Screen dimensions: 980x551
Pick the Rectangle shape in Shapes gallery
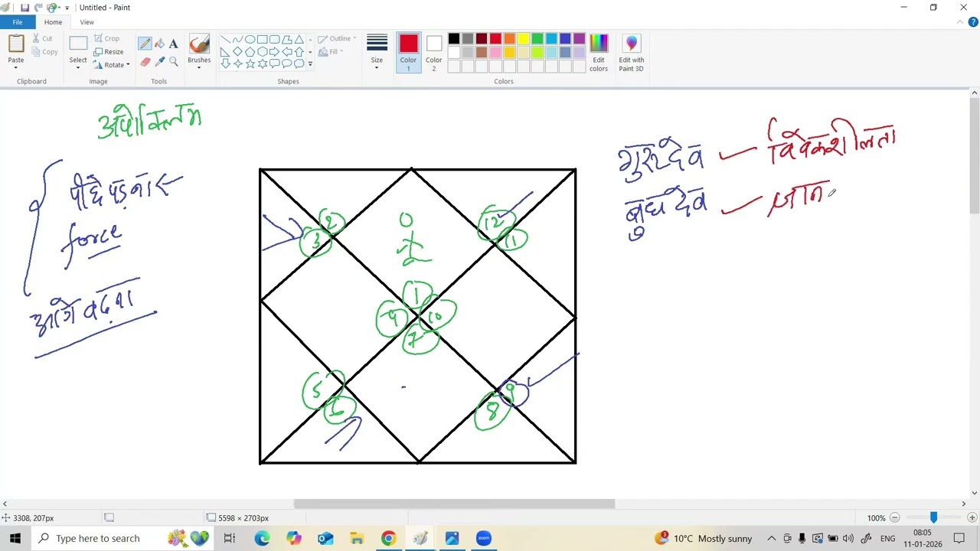(262, 39)
